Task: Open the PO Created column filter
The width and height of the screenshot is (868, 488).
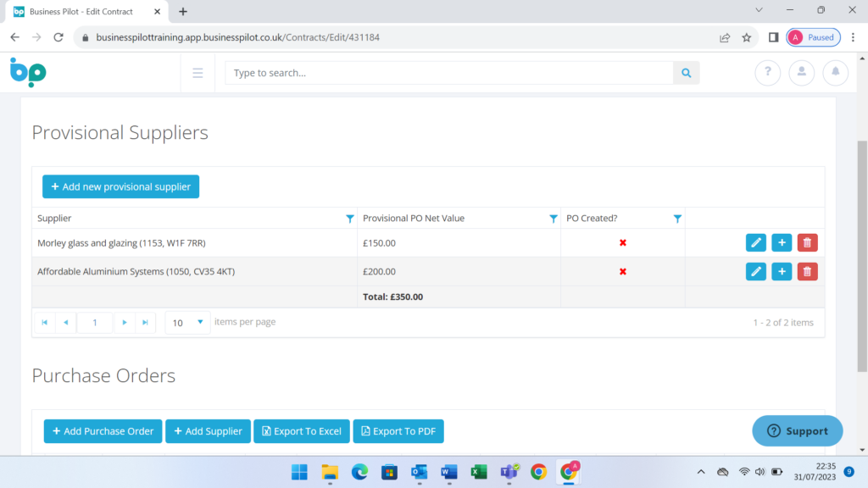Action: point(677,219)
